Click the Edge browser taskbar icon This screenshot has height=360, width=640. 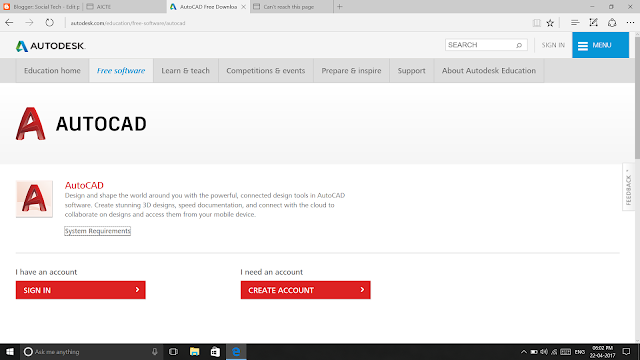[x=236, y=351]
